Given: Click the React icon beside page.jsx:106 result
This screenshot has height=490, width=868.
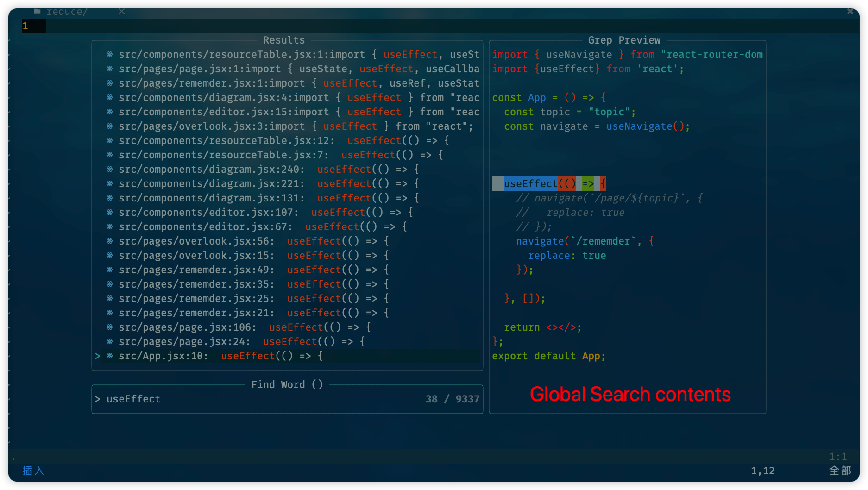Looking at the screenshot, I should coord(110,327).
